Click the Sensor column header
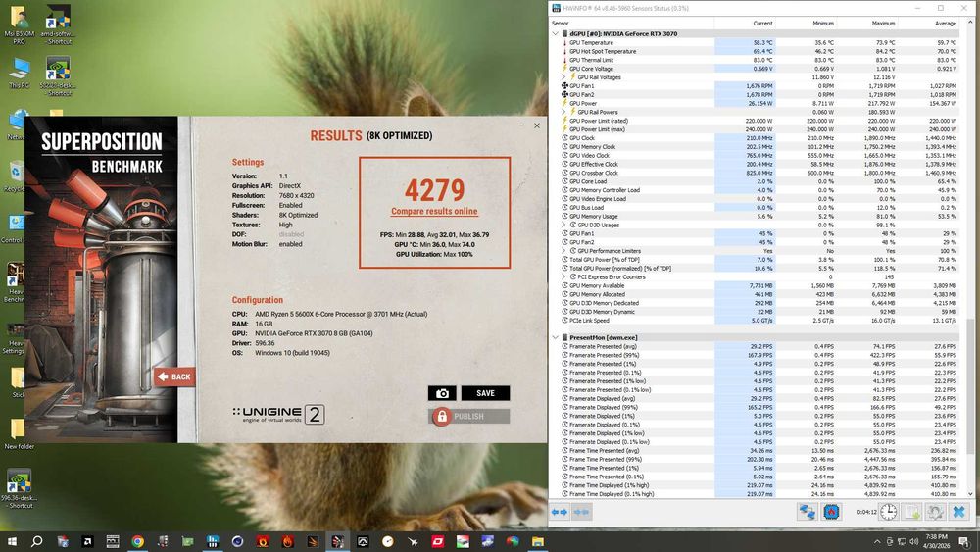This screenshot has width=980, height=552. (x=631, y=24)
